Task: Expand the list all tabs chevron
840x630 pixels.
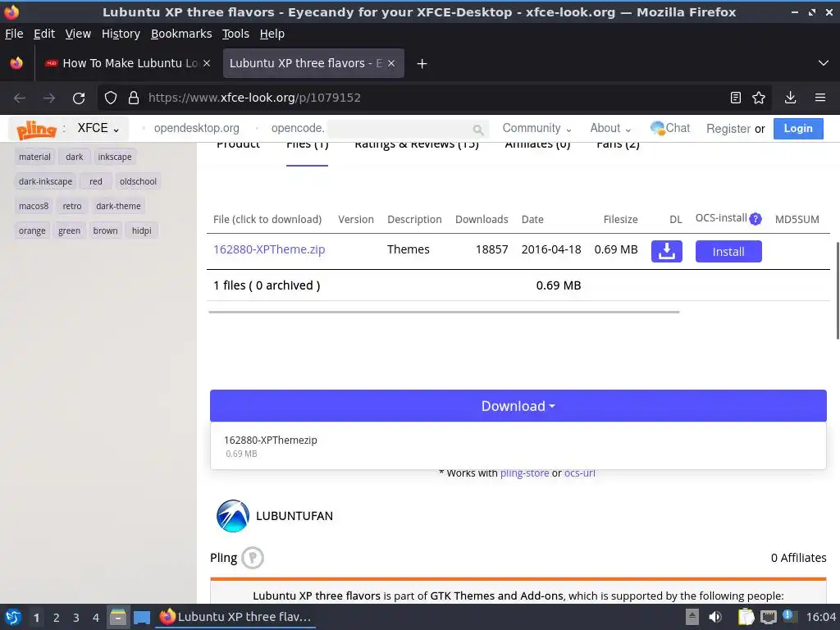Action: [824, 63]
